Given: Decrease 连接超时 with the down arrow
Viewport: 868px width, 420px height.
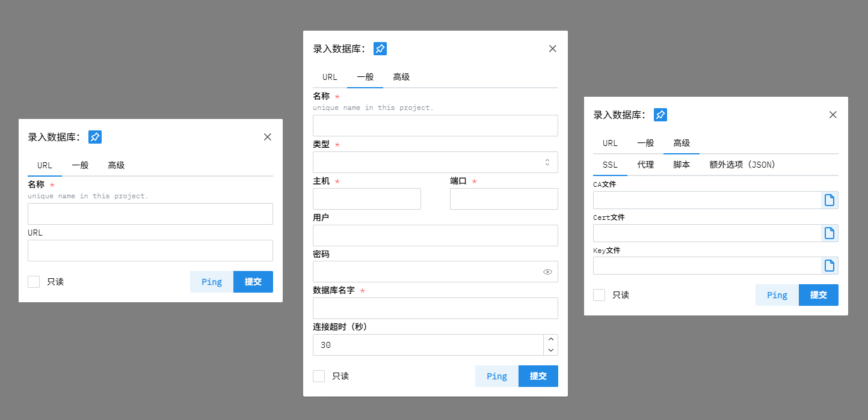Looking at the screenshot, I should (x=550, y=350).
